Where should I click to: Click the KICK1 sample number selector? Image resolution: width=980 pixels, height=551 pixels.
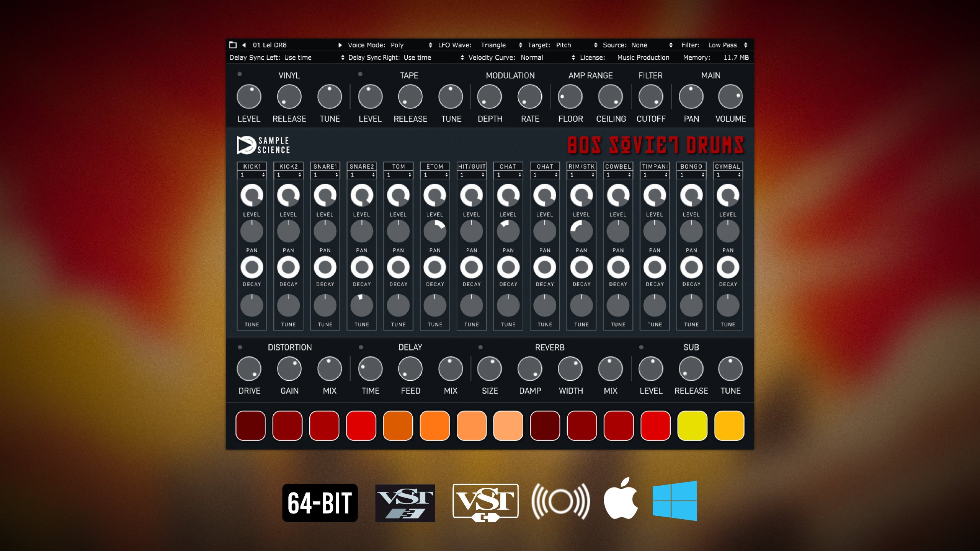pyautogui.click(x=252, y=175)
